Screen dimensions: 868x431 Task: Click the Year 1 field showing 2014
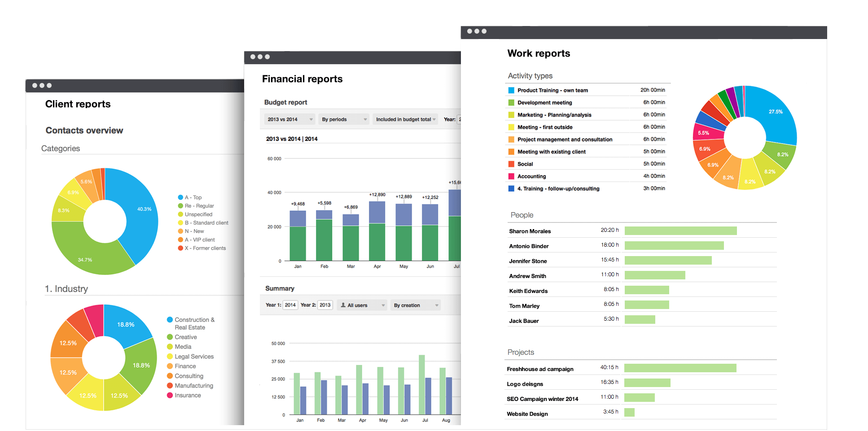point(290,305)
